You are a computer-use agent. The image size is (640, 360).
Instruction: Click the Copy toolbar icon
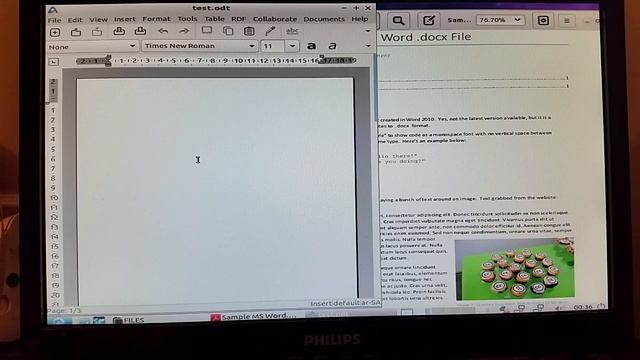click(228, 31)
